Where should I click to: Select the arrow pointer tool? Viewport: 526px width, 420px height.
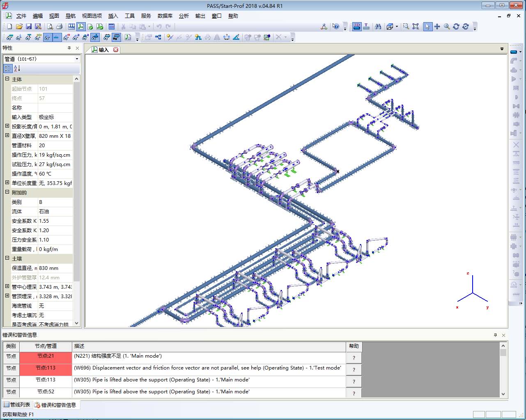click(x=427, y=26)
